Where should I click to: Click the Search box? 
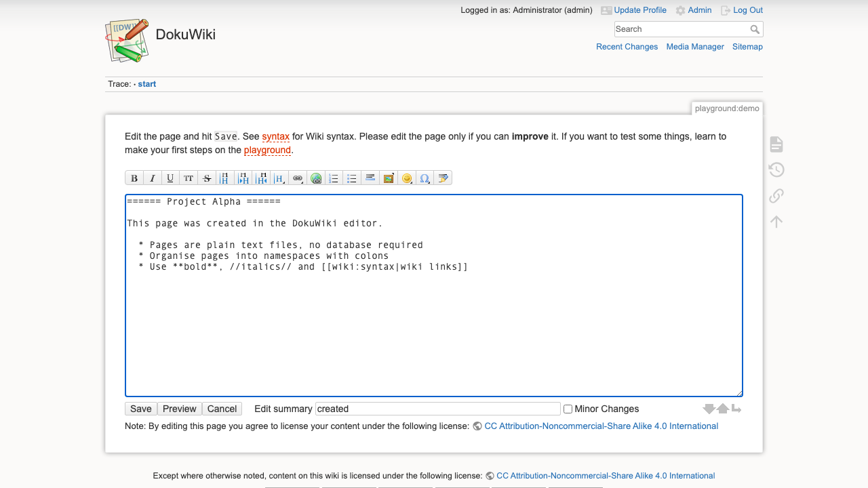click(x=682, y=29)
